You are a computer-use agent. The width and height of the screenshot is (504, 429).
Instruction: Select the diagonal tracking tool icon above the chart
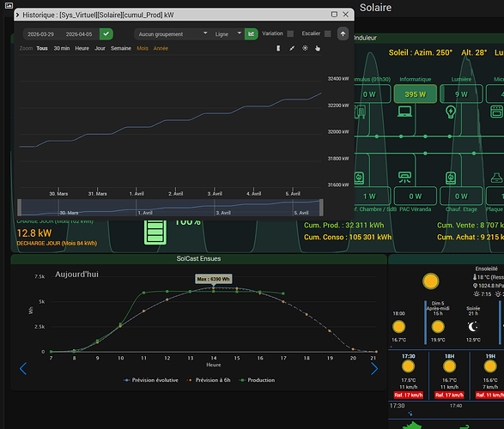292,48
